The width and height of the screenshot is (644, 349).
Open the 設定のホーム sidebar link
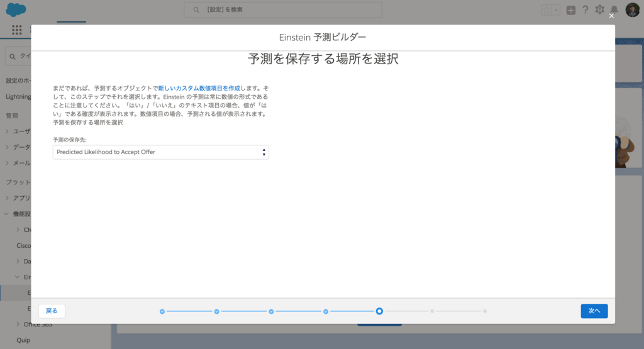tap(18, 80)
